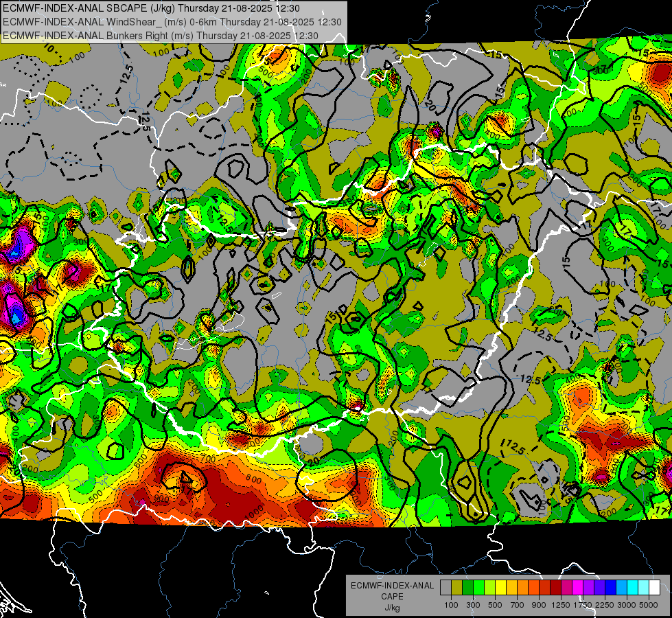Click the 1250 tick label in the legend
This screenshot has height=618, width=672.
coord(561,605)
